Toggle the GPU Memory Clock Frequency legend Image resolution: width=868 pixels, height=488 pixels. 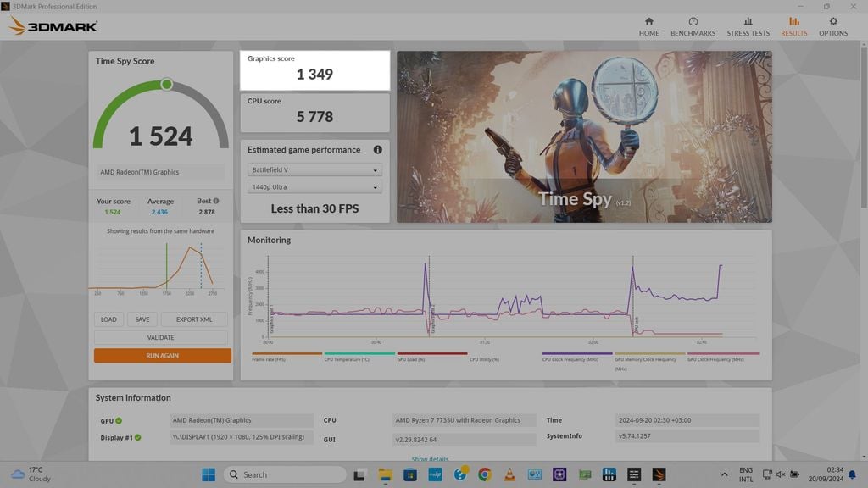pyautogui.click(x=649, y=353)
